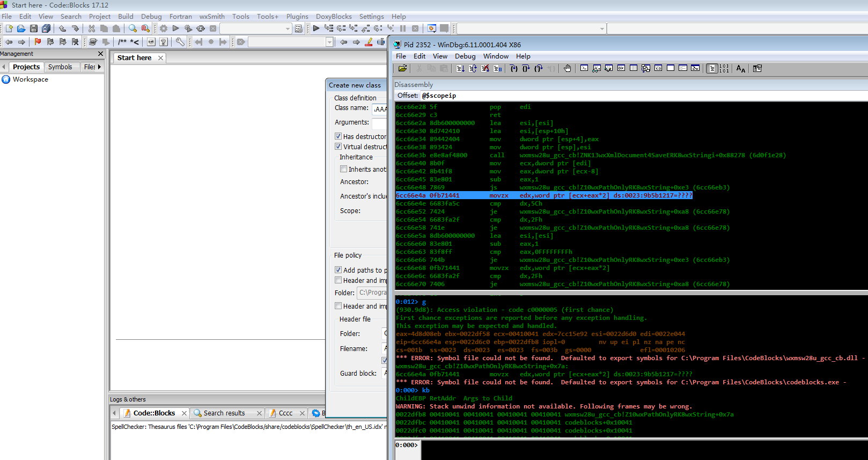
Task: Check second Header and implementation checkbox below Folder
Action: (339, 306)
